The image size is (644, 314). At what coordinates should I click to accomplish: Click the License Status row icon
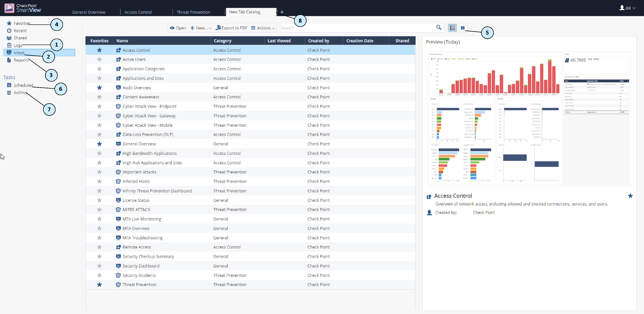[118, 200]
